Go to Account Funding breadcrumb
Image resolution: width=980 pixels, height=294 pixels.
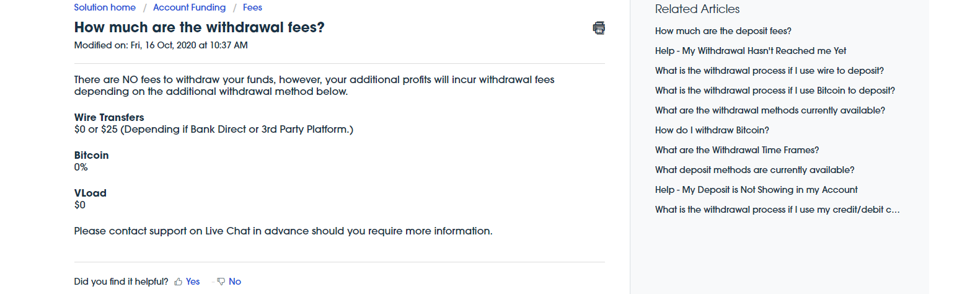[x=189, y=7]
